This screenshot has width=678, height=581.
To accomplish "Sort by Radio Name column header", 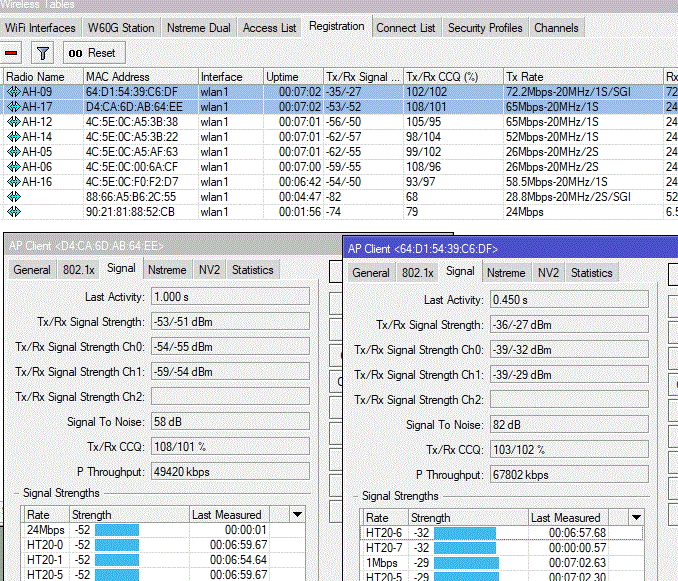I will (x=43, y=77).
